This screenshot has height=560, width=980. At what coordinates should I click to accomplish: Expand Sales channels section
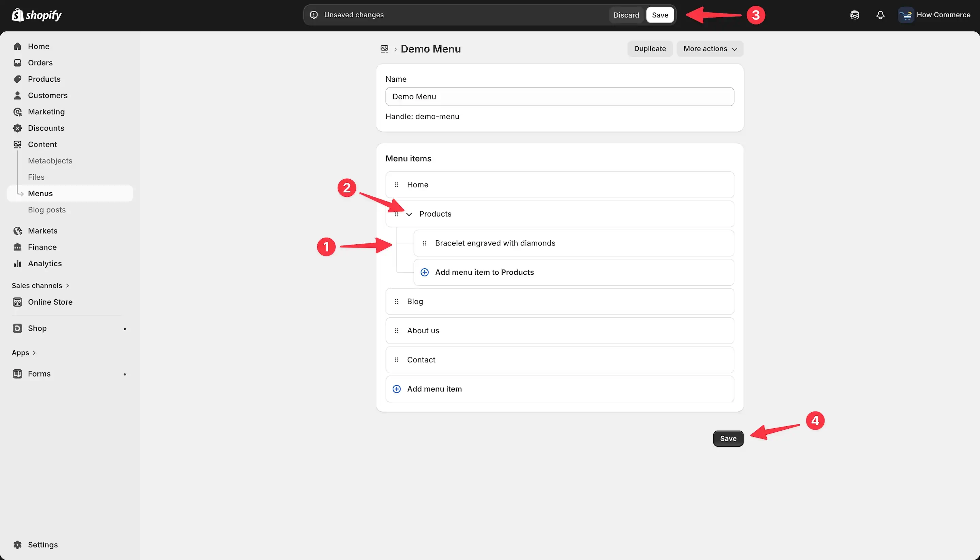[40, 285]
